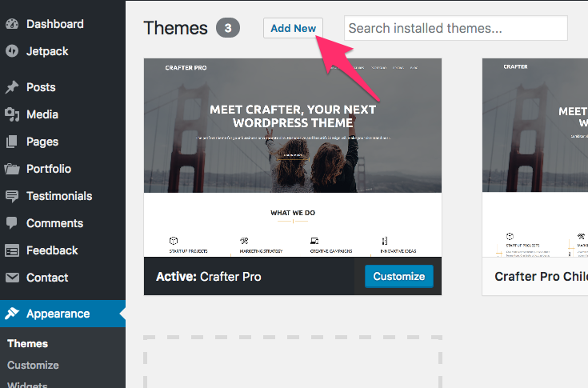Open the Media library menu
The height and width of the screenshot is (388, 588).
pos(62,114)
